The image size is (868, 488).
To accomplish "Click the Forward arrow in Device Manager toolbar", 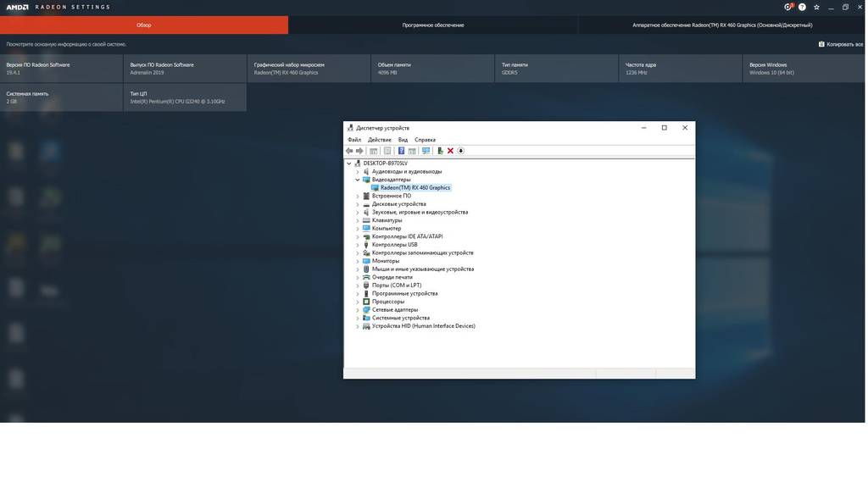I will pyautogui.click(x=359, y=151).
